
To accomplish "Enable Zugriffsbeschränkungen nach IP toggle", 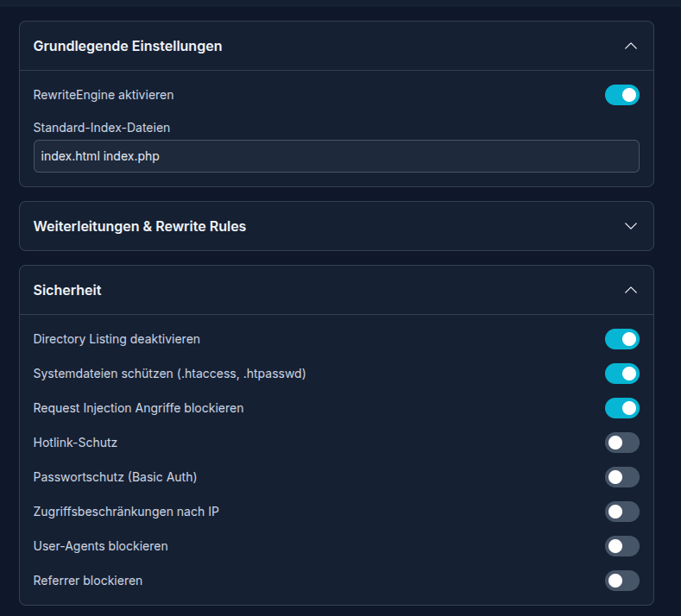I will point(621,512).
